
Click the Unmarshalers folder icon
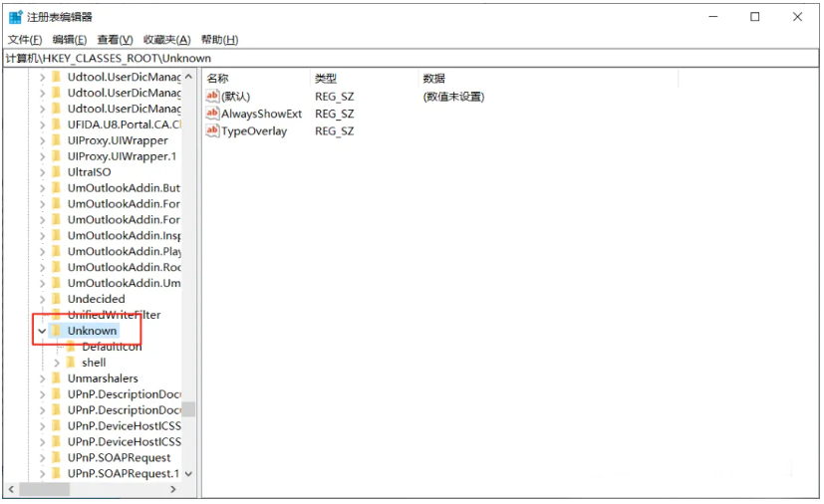57,378
